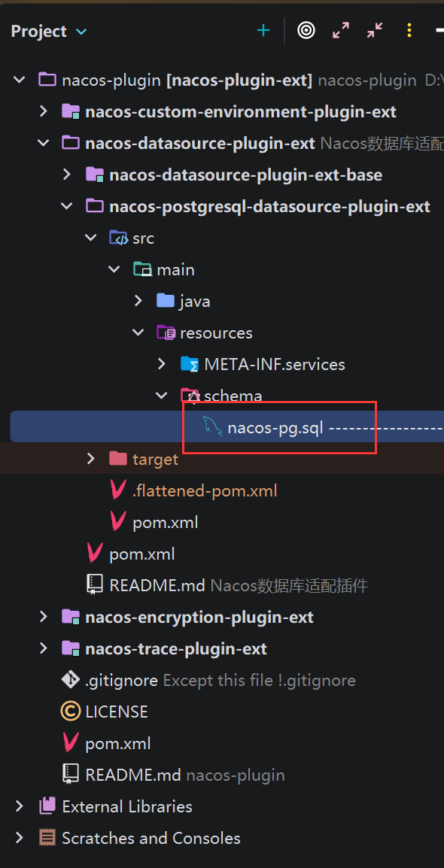Click the Select Opened File target icon
Image resolution: width=444 pixels, height=868 pixels.
click(306, 30)
